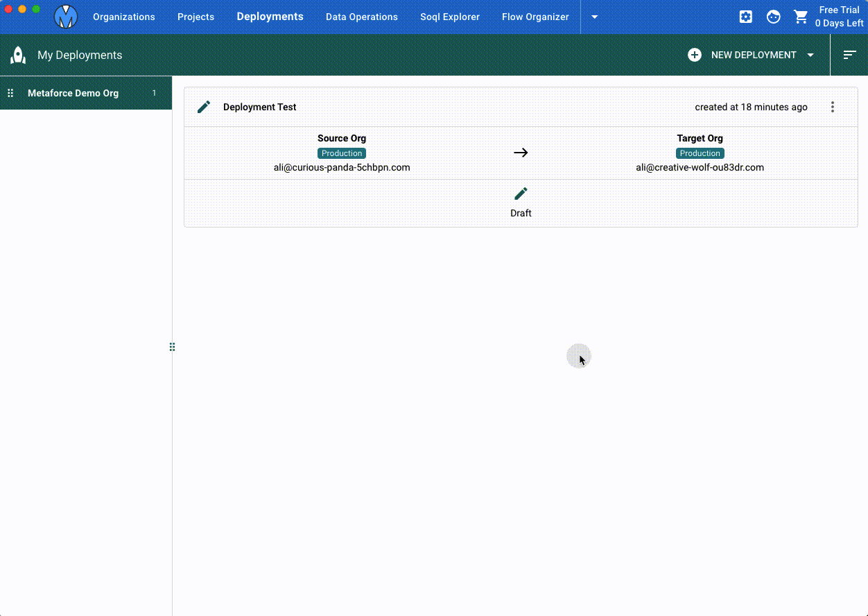Image resolution: width=868 pixels, height=616 pixels.
Task: Expand the navigation overflow dropdown arrow
Action: point(594,17)
